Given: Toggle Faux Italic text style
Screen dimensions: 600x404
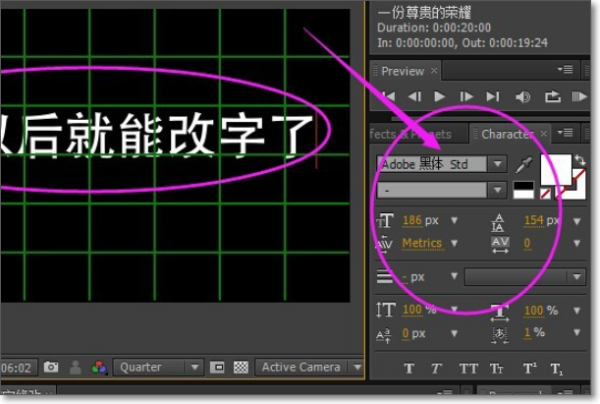Looking at the screenshot, I should (437, 369).
